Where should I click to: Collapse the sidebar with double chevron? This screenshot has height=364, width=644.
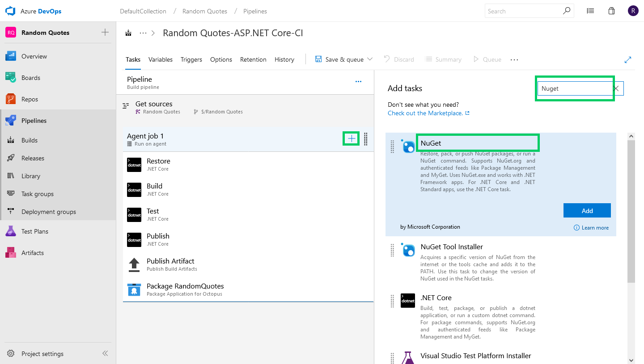pyautogui.click(x=105, y=353)
